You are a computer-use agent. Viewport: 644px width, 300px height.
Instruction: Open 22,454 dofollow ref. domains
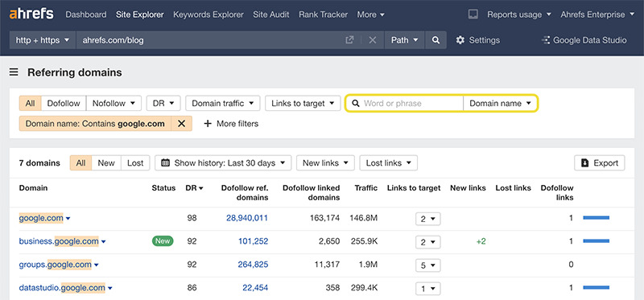pyautogui.click(x=255, y=288)
